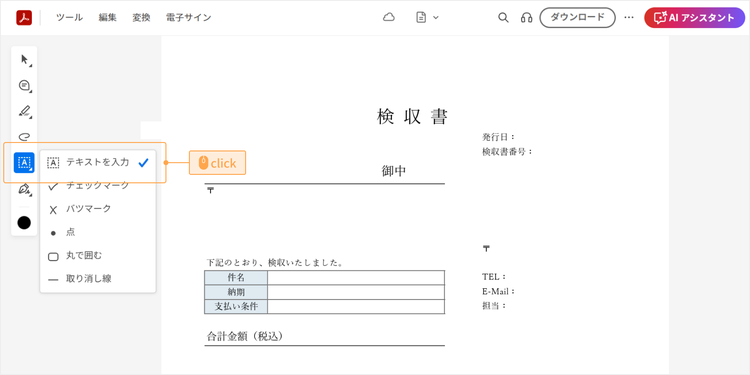Click the 検収書番号： label
The height and width of the screenshot is (375, 750).
[x=507, y=152]
